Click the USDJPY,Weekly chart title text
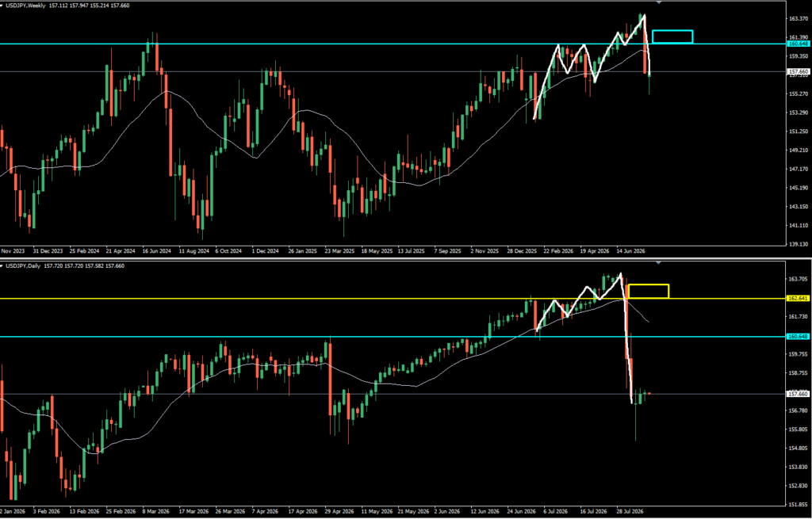The width and height of the screenshot is (812, 519). [25, 6]
